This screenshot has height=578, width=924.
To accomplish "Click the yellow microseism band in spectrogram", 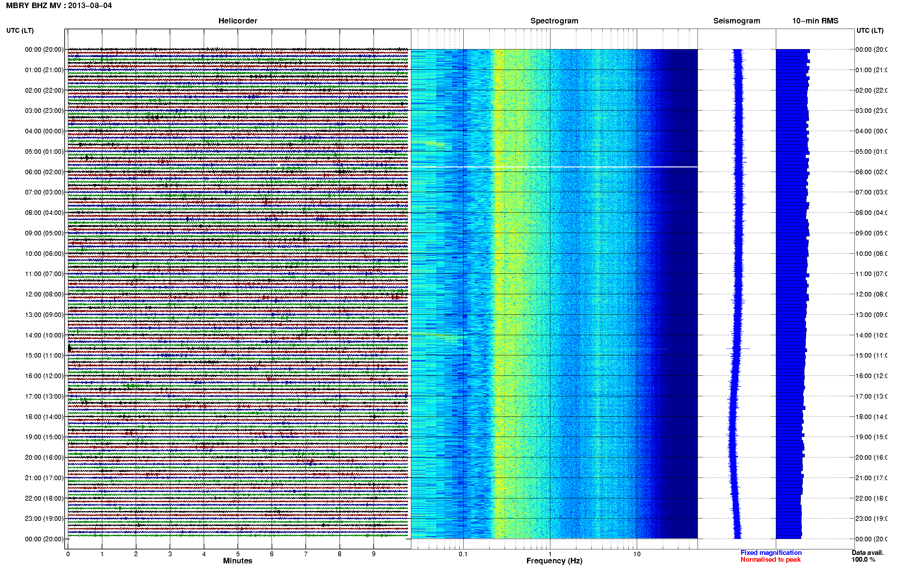I will (x=498, y=294).
